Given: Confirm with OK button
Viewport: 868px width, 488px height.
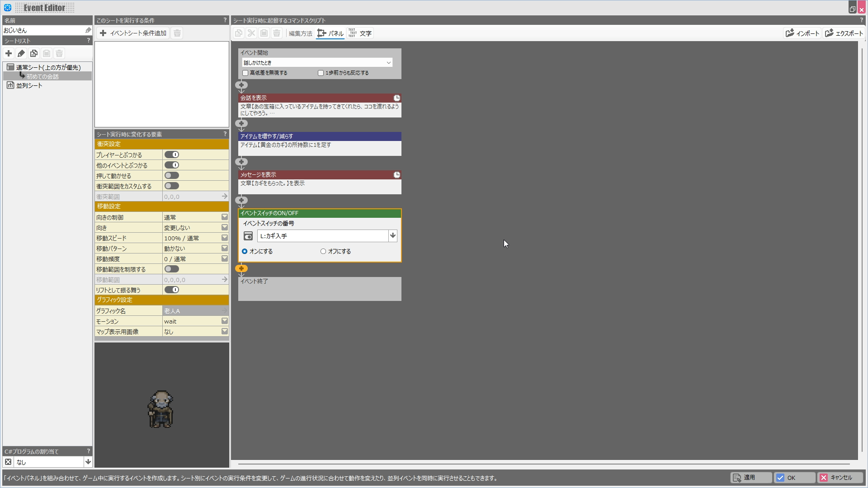Looking at the screenshot, I should [x=795, y=478].
